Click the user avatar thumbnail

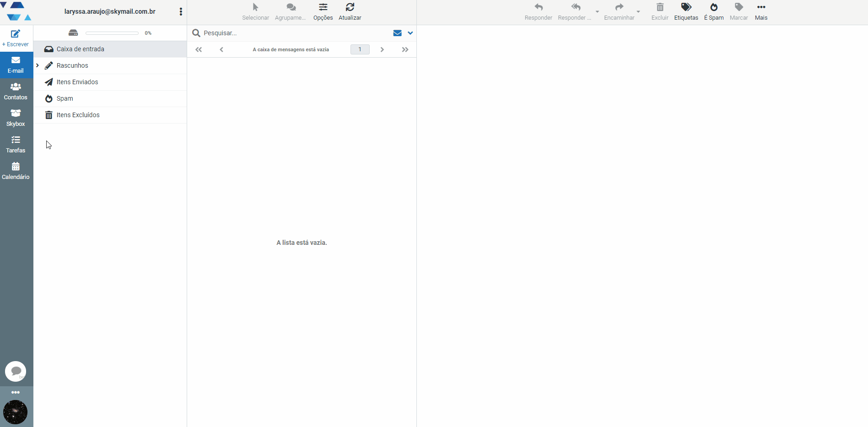pyautogui.click(x=16, y=412)
